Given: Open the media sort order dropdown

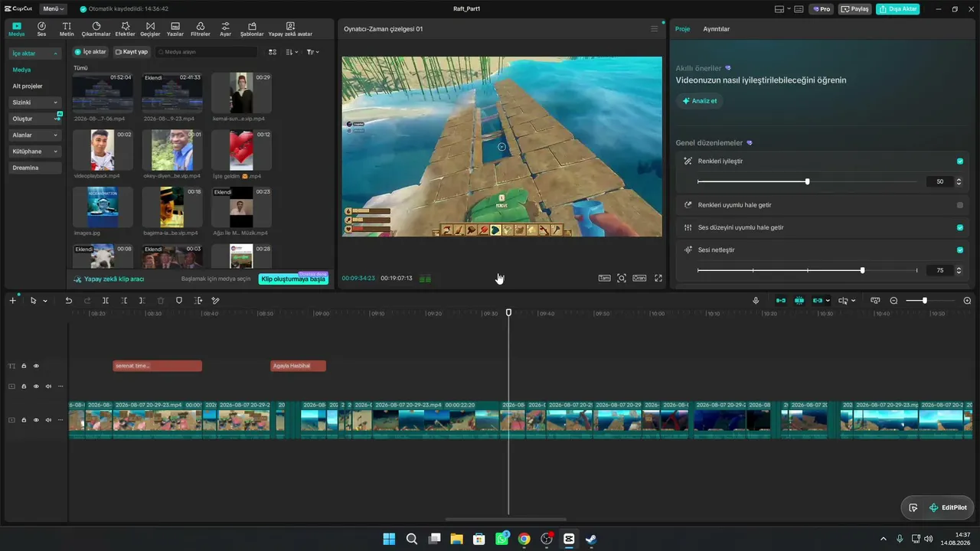Looking at the screenshot, I should (292, 52).
